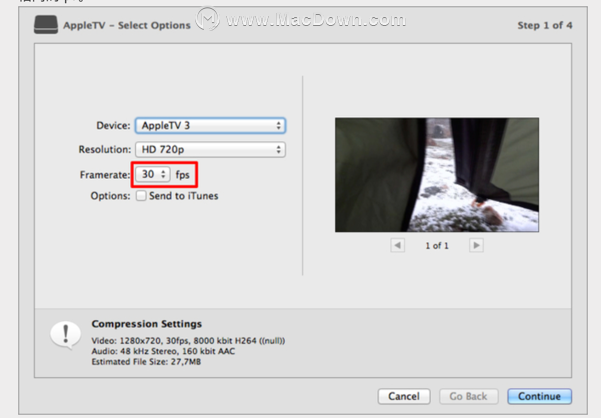
Task: Click the AppleTV device icon in header
Action: point(46,25)
